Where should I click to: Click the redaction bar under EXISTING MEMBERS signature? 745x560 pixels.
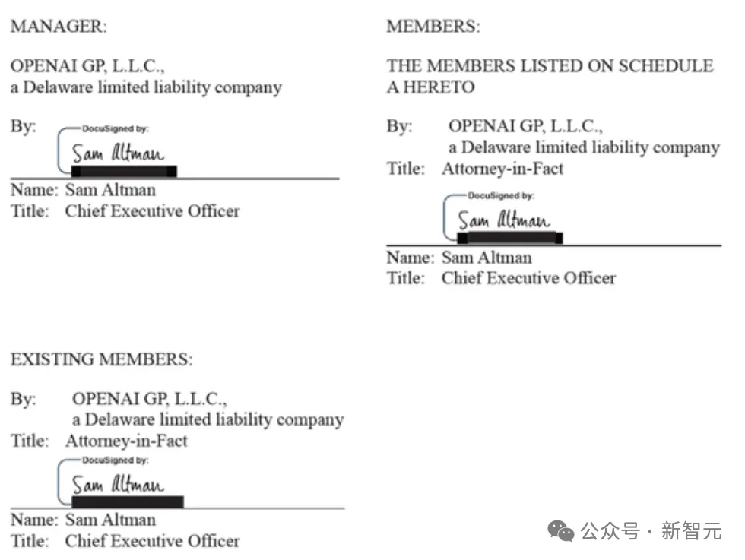click(127, 501)
